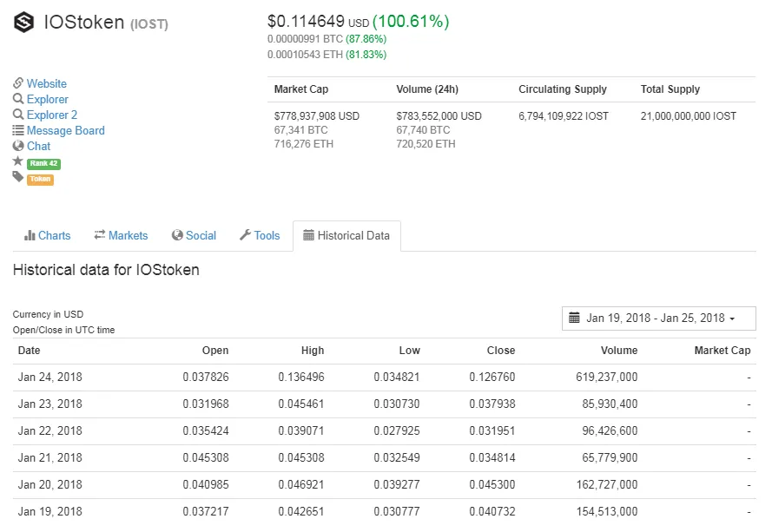Image resolution: width=772 pixels, height=532 pixels.
Task: Click the $783,552,000 USD volume value
Action: pos(439,116)
